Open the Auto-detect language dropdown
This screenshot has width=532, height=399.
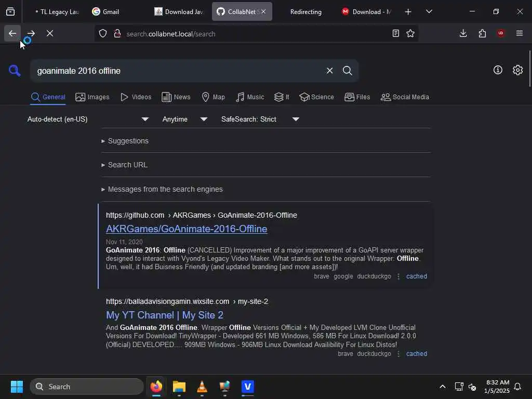[88, 119]
